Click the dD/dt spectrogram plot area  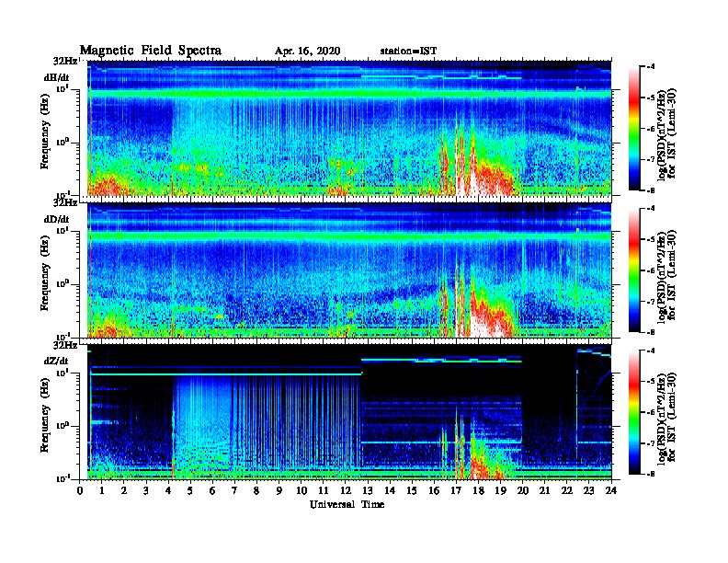pyautogui.click(x=349, y=270)
